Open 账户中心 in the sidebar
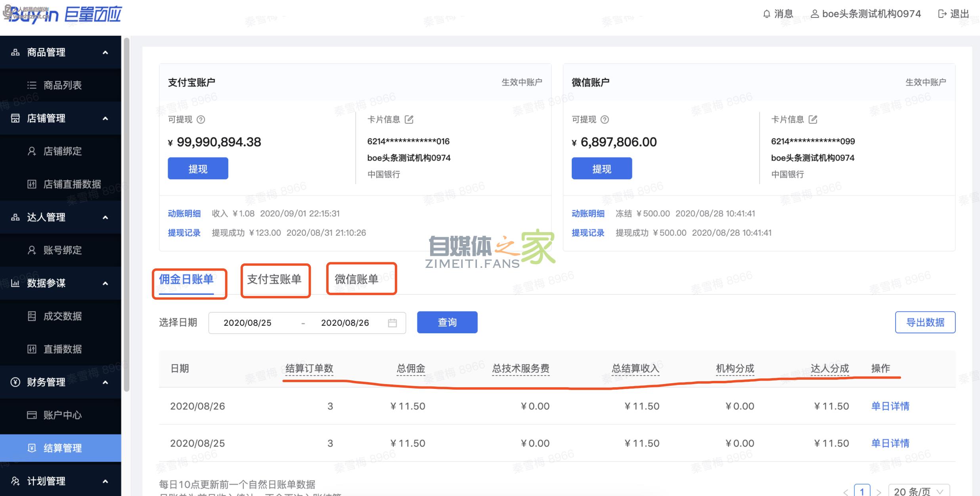Screen dimensions: 980x496 pyautogui.click(x=62, y=415)
